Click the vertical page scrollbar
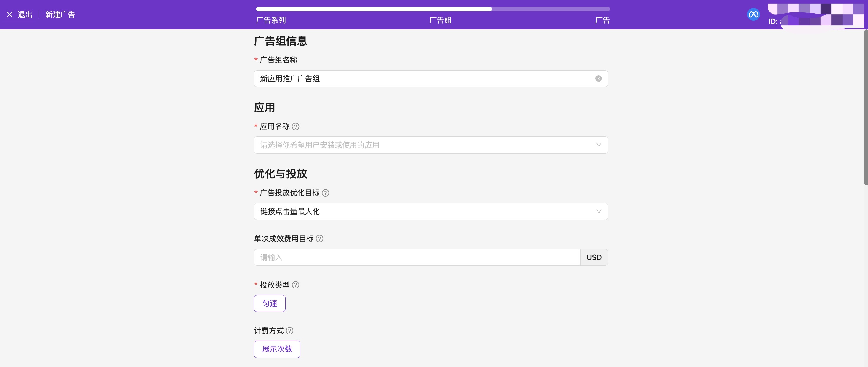Viewport: 868px width, 367px height. (x=866, y=107)
